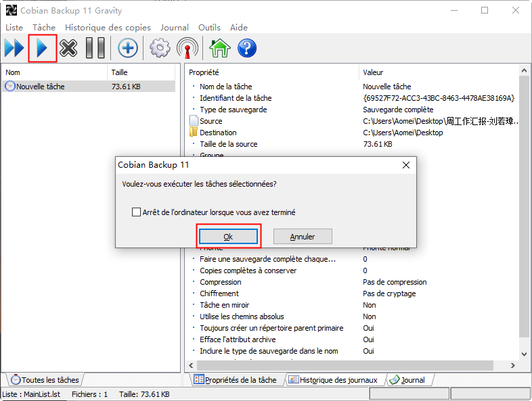
Task: Open options via the gear icon
Action: click(x=160, y=48)
